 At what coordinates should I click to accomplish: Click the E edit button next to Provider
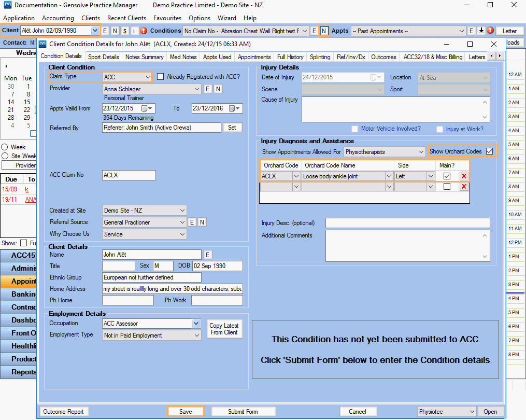coord(207,89)
